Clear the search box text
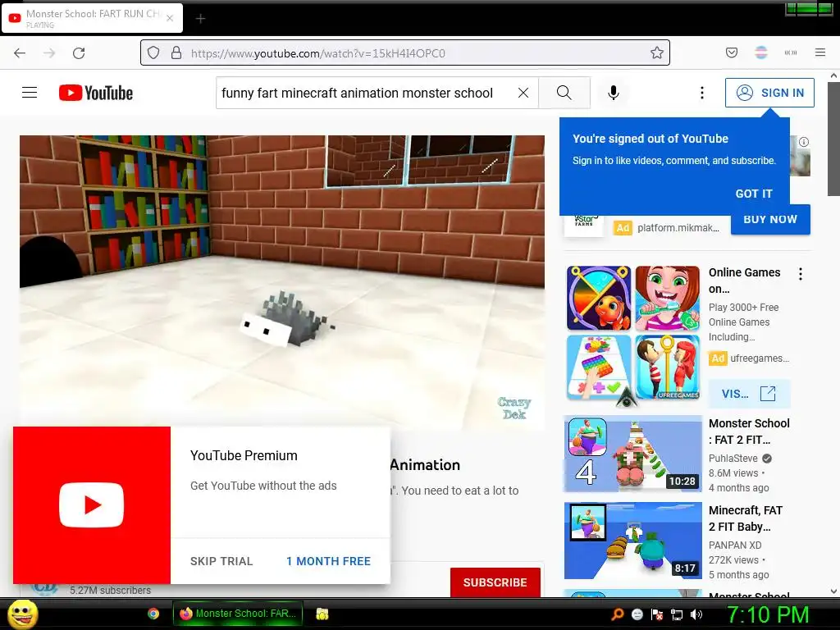The width and height of the screenshot is (840, 630). 523,93
